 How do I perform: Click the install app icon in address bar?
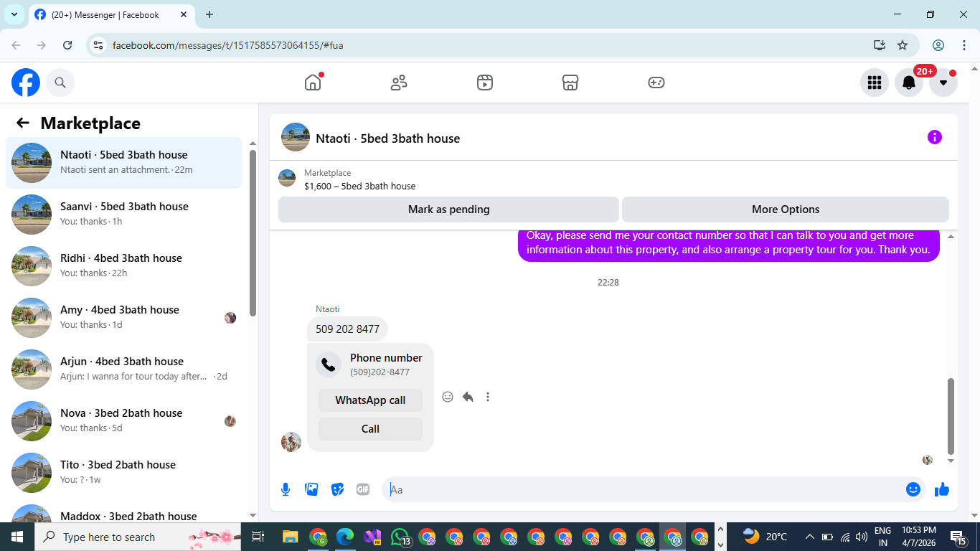click(x=880, y=45)
